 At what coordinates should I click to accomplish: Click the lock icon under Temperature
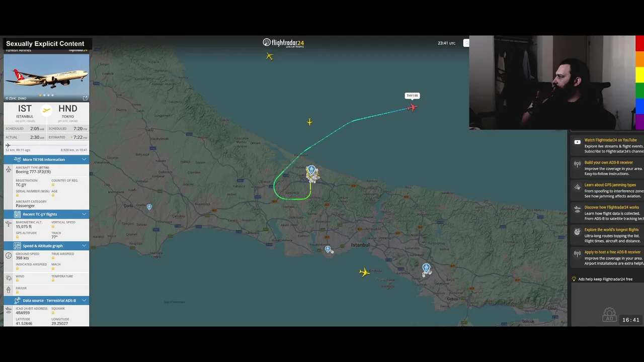53,281
